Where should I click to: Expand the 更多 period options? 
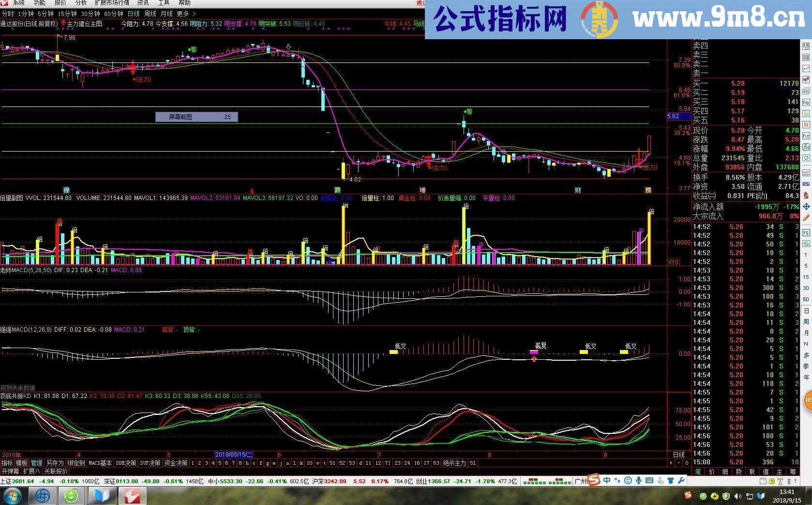click(x=183, y=14)
